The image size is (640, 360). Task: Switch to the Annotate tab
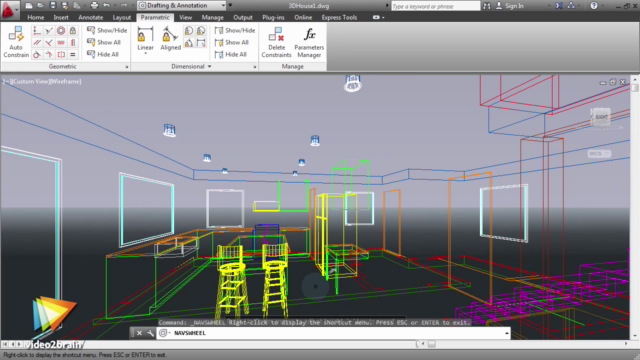point(91,18)
